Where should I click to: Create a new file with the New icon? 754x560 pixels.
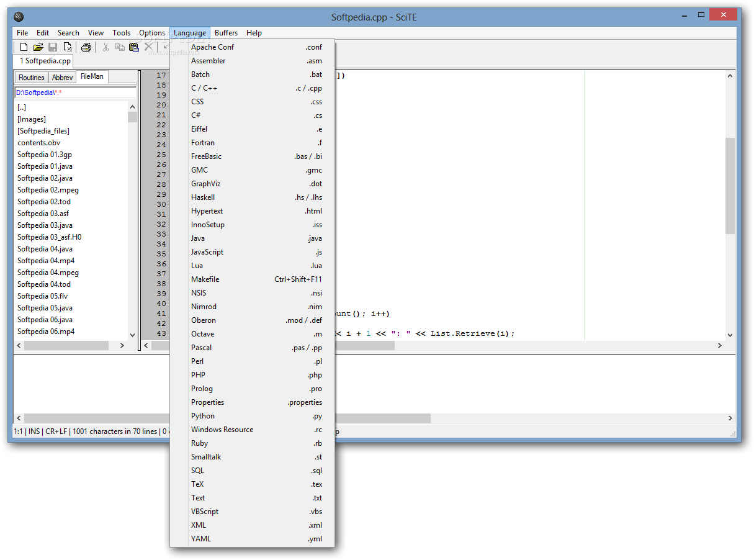[24, 47]
